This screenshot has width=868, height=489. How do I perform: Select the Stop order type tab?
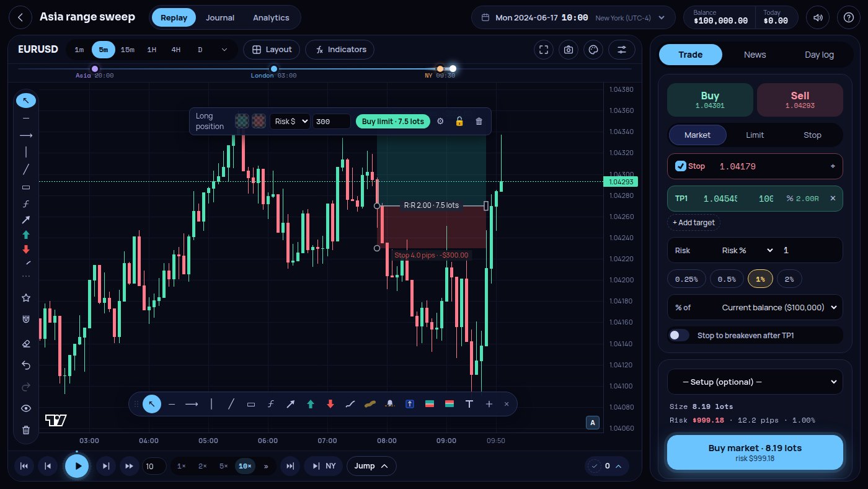812,135
